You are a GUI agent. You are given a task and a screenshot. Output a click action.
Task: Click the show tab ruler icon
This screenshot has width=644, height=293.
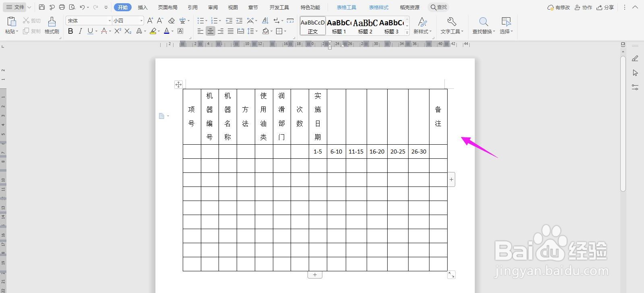(290, 20)
